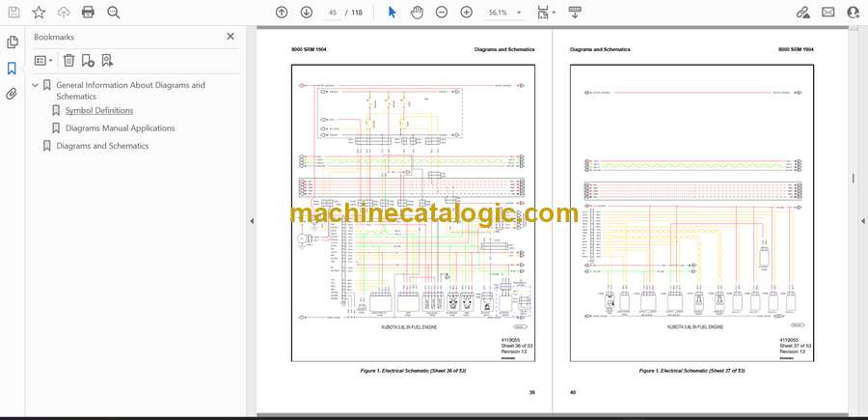Open the share link with others icon
Image resolution: width=868 pixels, height=420 pixels.
tap(802, 13)
